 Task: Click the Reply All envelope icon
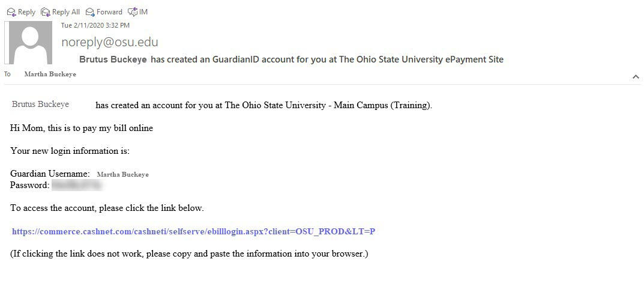pos(45,12)
